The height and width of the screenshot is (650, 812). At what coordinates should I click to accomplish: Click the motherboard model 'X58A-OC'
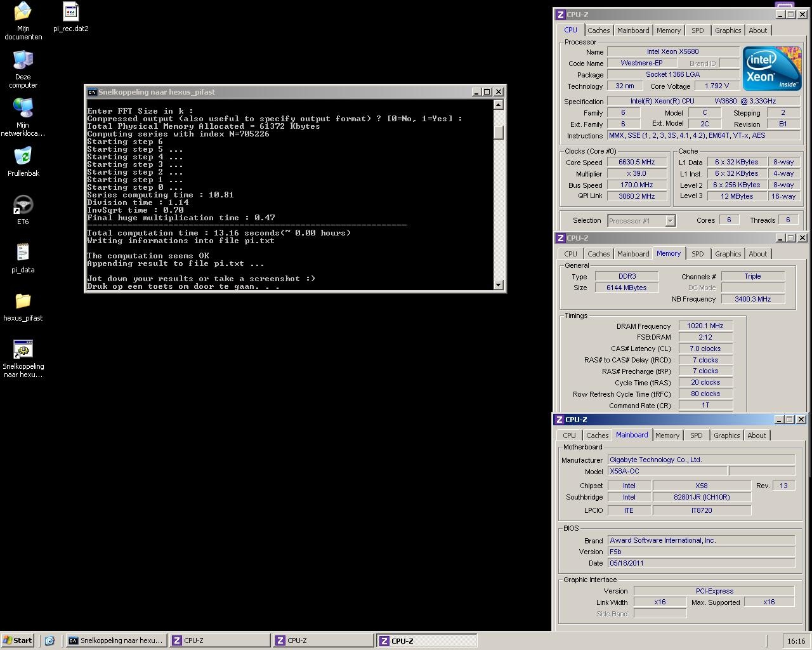[x=667, y=471]
